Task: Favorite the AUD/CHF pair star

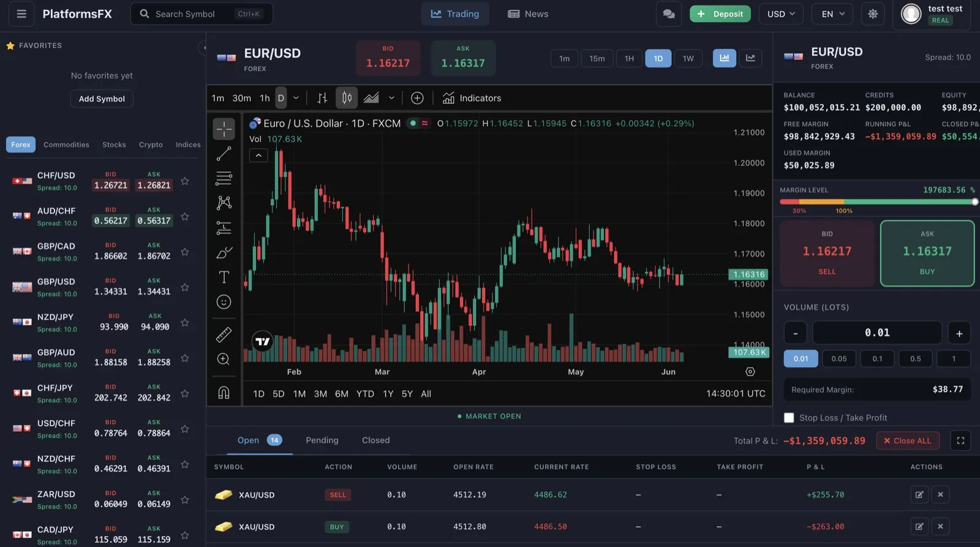Action: click(185, 217)
